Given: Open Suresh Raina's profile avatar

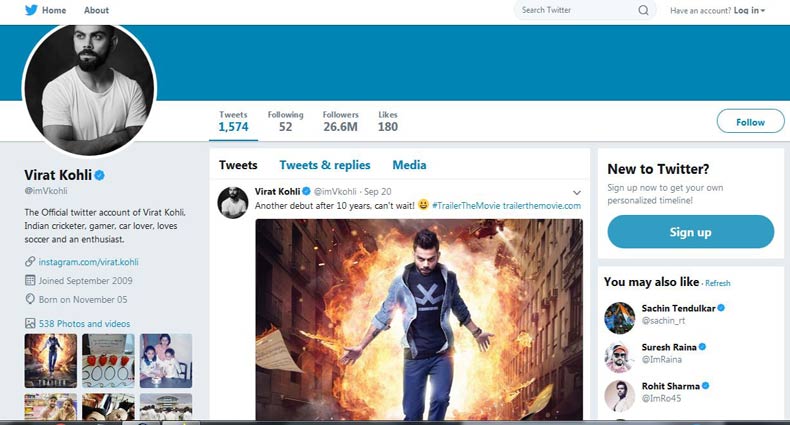Looking at the screenshot, I should click(619, 356).
